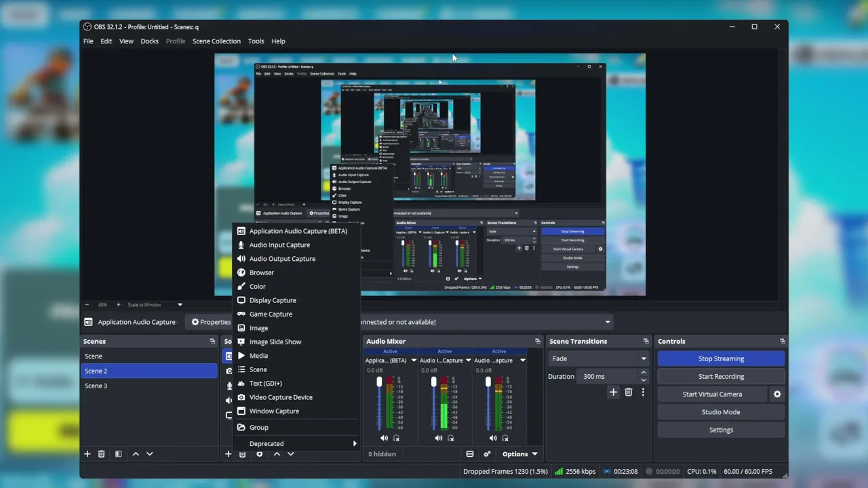Viewport: 868px width, 488px height.
Task: Open the audio mixer Options dropdown
Action: [520, 454]
